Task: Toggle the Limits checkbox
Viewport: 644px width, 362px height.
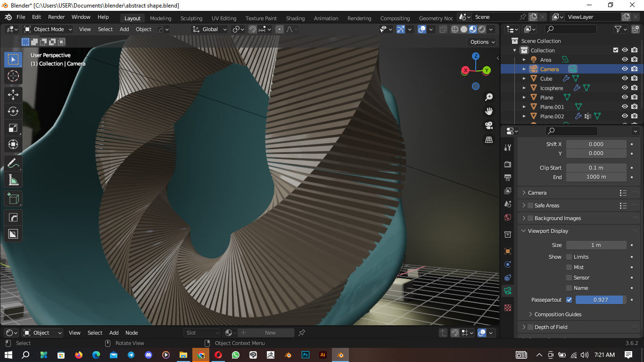Action: point(569,257)
